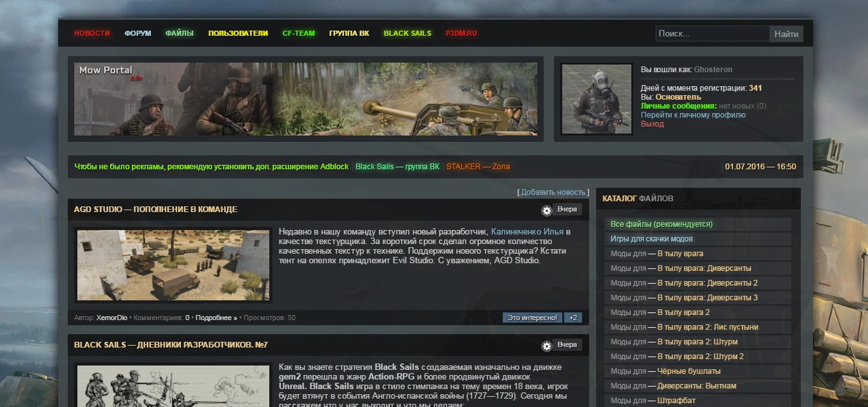Open Моды для — В тылу врага 2
The width and height of the screenshot is (868, 407).
pos(698,312)
